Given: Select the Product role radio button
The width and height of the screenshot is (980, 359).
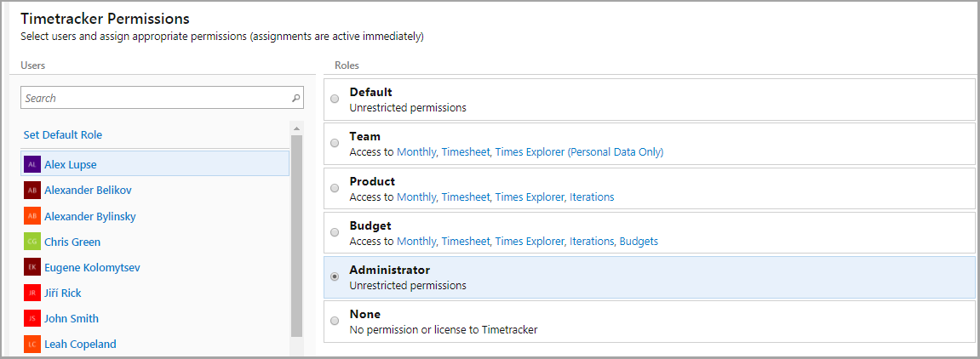Looking at the screenshot, I should (335, 188).
